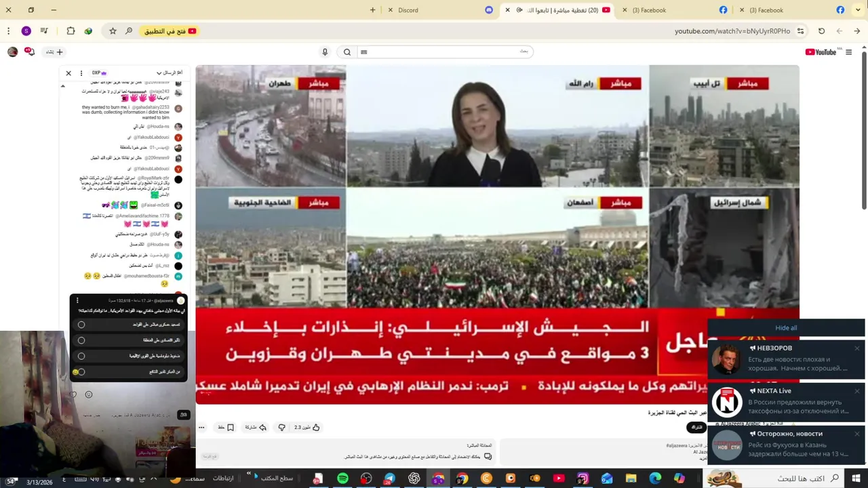This screenshot has width=868, height=488.
Task: Run the search with the magnifier button
Action: tap(347, 52)
